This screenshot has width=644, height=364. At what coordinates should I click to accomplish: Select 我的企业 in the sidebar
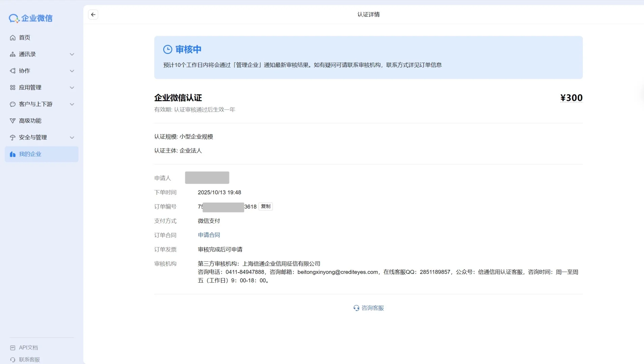pyautogui.click(x=42, y=154)
